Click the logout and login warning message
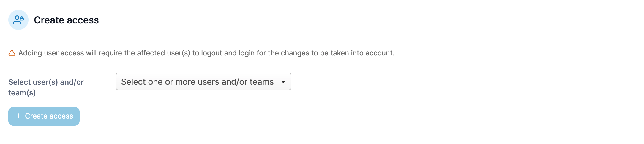The width and height of the screenshot is (644, 144). [x=206, y=53]
